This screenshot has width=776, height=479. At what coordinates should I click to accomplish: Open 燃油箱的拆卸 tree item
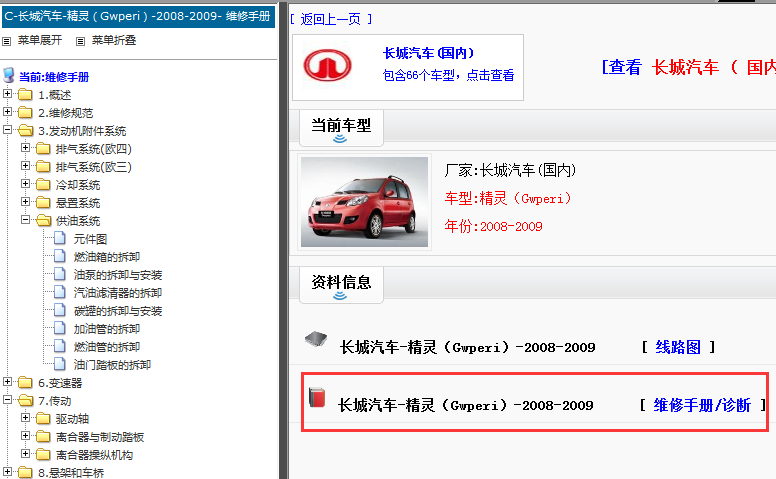(107, 257)
